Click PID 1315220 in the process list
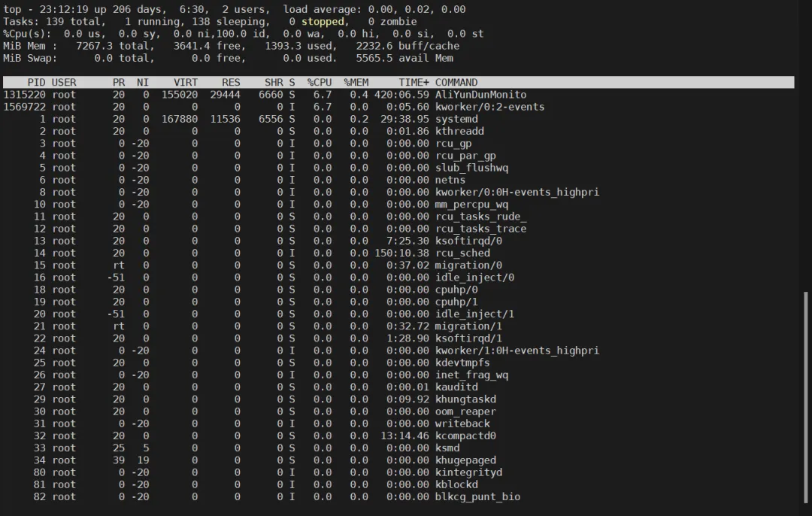The height and width of the screenshot is (516, 812). click(x=25, y=95)
